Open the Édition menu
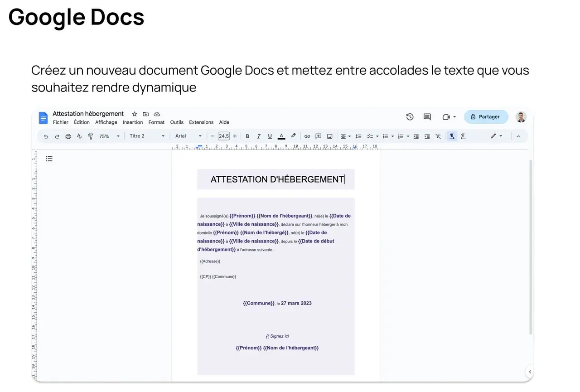 (x=82, y=122)
